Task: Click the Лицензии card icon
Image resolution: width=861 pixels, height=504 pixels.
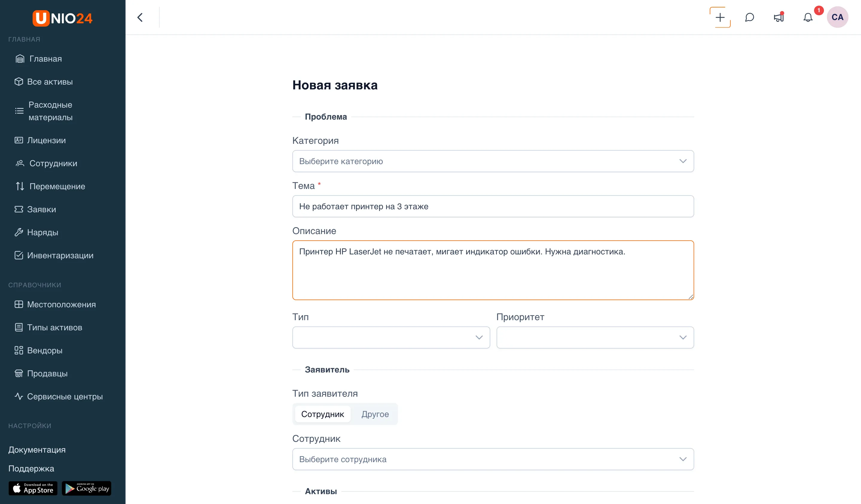Action: pos(19,140)
